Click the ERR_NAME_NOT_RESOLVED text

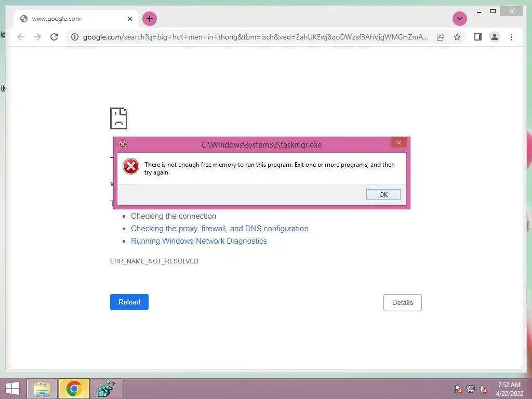[154, 261]
